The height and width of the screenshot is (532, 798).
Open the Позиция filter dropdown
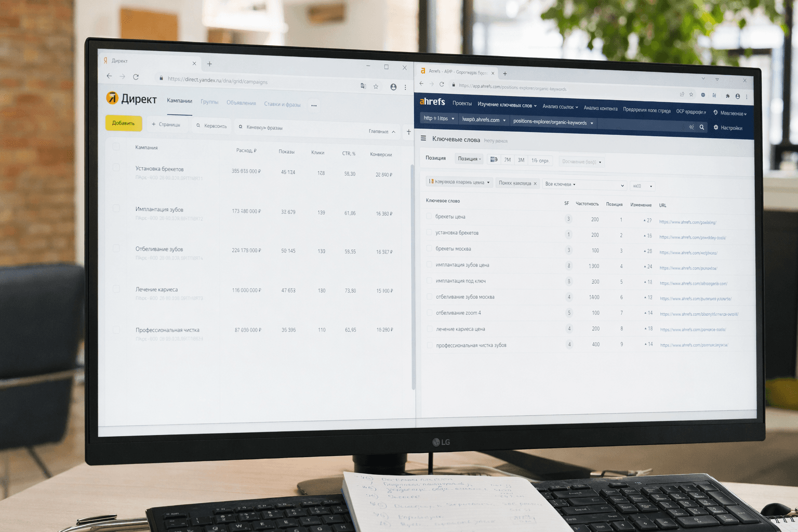pyautogui.click(x=470, y=159)
